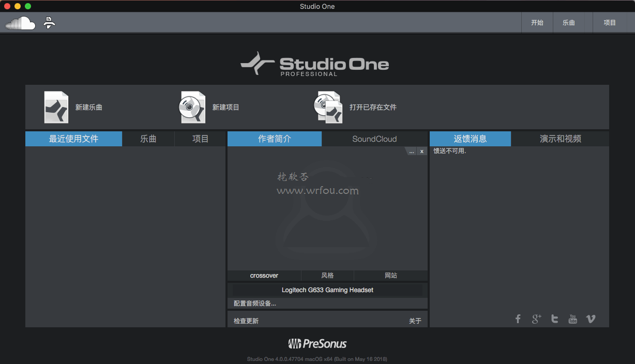This screenshot has height=364, width=635.
Task: Click the 新建项目 disc icon
Action: (192, 107)
